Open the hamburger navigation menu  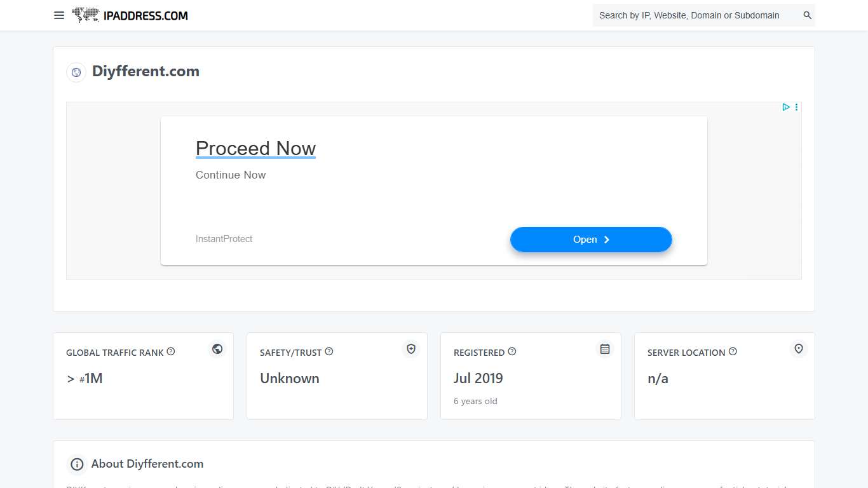[x=59, y=15]
